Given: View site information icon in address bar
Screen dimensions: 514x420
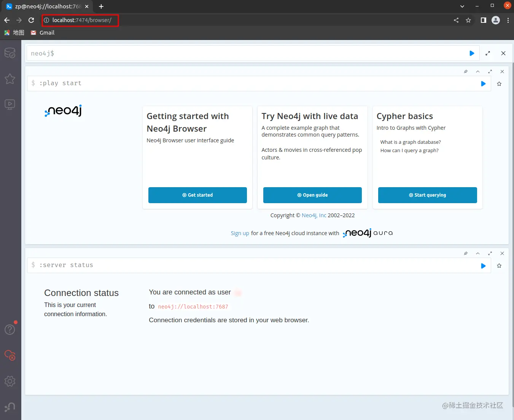Looking at the screenshot, I should click(x=46, y=20).
